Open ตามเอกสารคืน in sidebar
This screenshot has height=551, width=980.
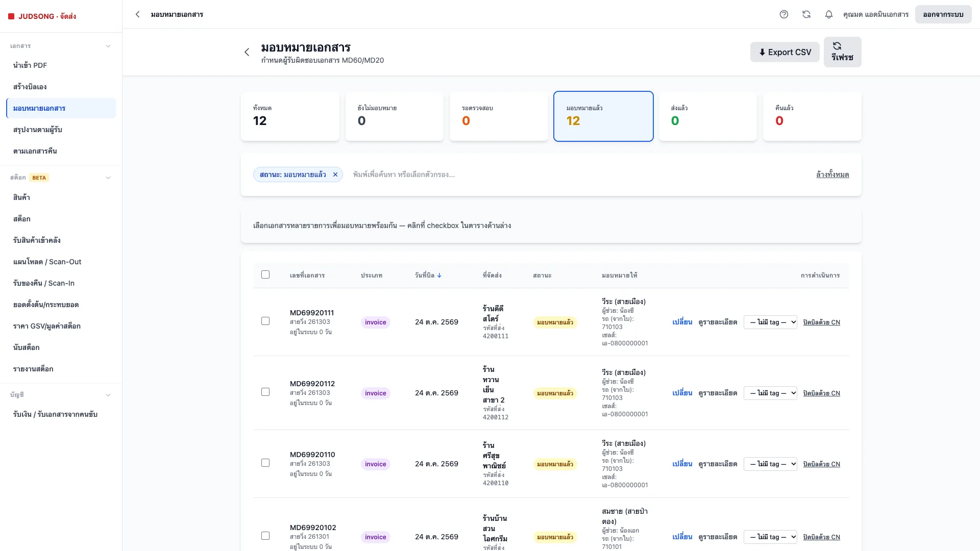click(x=61, y=151)
